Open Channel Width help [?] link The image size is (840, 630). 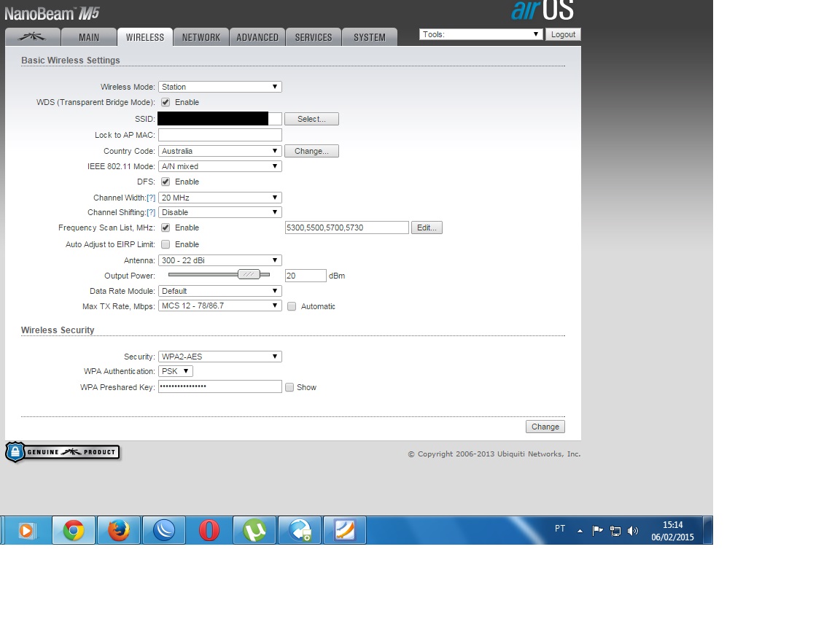(151, 198)
